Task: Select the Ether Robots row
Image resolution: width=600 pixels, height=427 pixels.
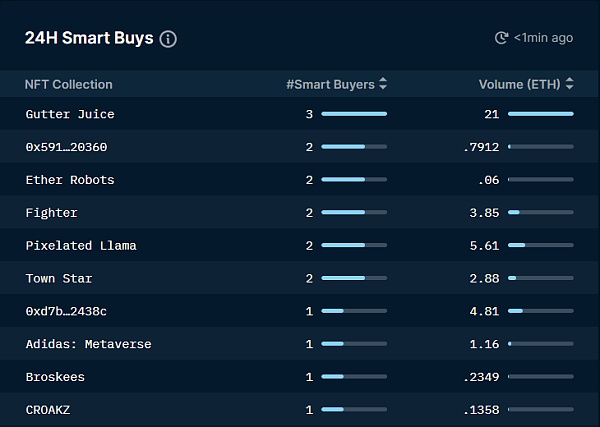Action: pyautogui.click(x=70, y=180)
